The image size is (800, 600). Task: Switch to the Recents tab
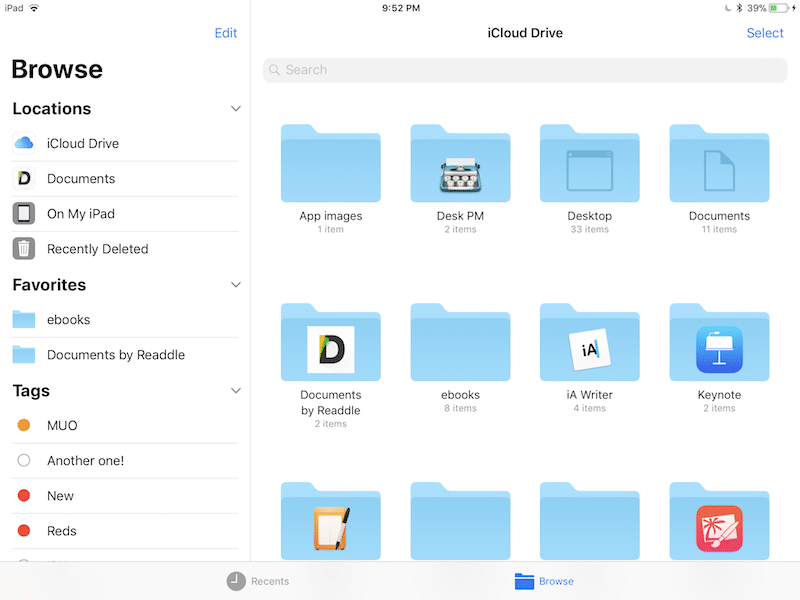[258, 581]
